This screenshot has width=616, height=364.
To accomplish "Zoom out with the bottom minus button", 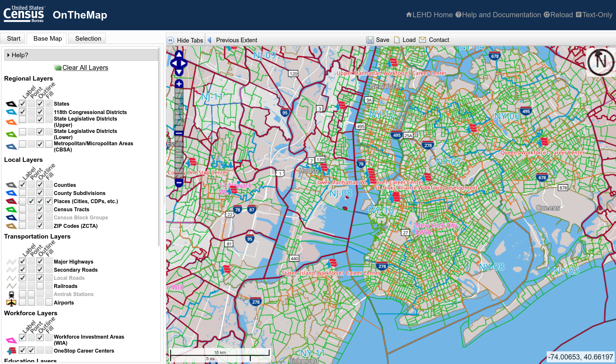I will pos(179,183).
